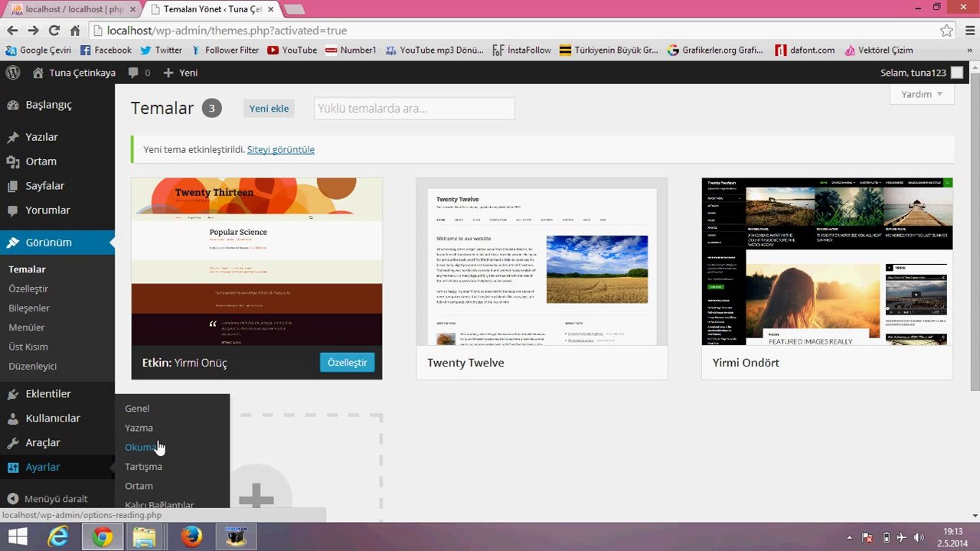The width and height of the screenshot is (980, 551).
Task: Open the Selam, tuna123 account menu
Action: [913, 73]
